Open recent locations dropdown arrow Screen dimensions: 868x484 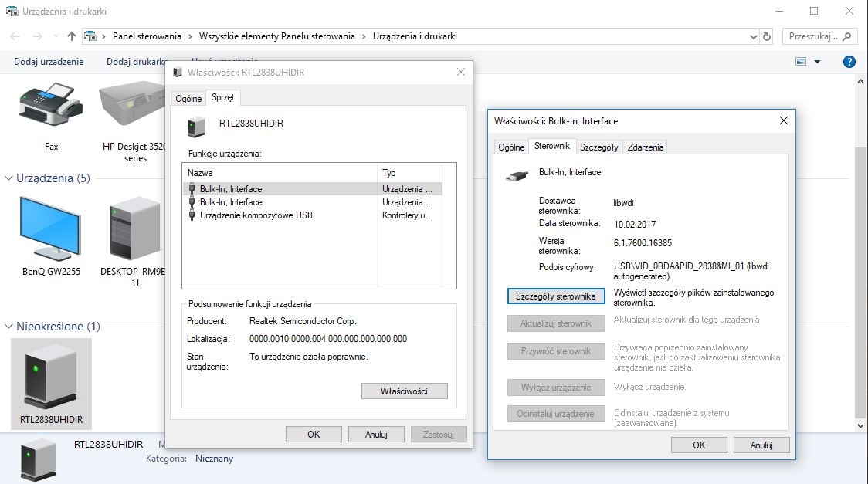(x=56, y=36)
